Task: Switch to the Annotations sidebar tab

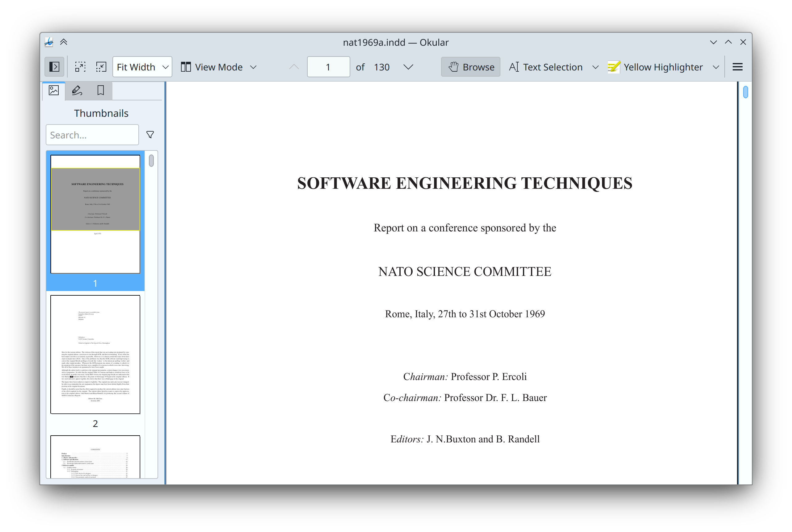Action: click(77, 91)
